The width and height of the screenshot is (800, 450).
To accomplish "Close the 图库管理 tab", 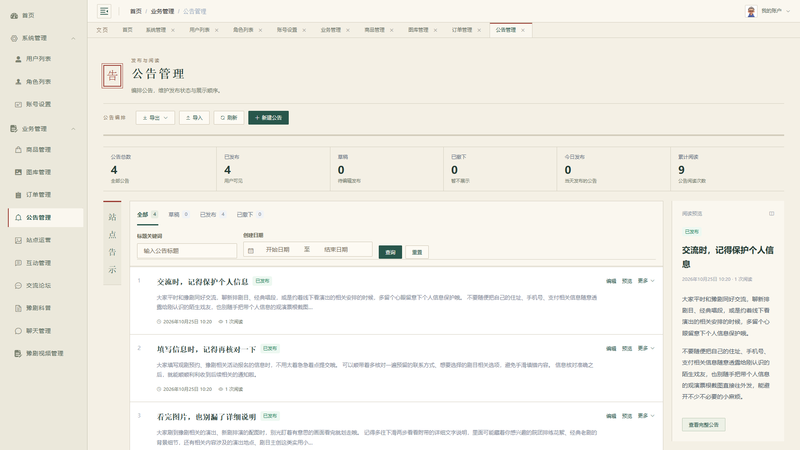I will tap(435, 30).
